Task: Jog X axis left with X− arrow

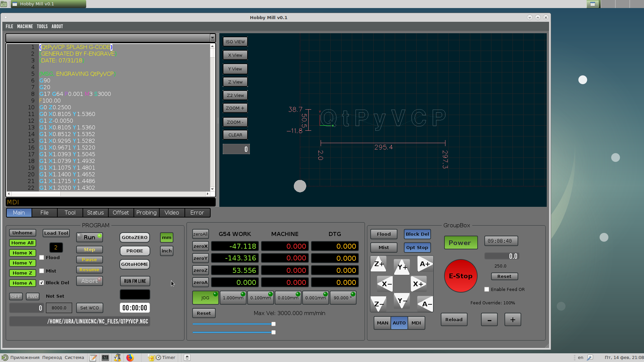Action: coord(385,284)
